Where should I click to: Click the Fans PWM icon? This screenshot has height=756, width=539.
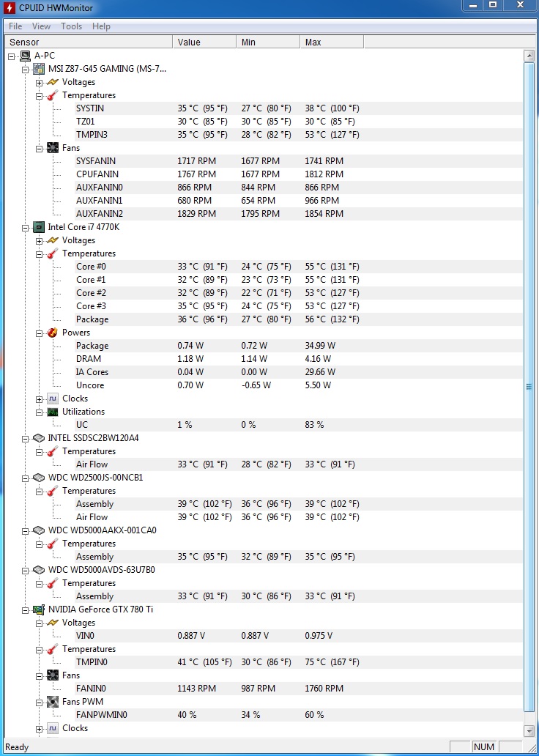pos(53,702)
